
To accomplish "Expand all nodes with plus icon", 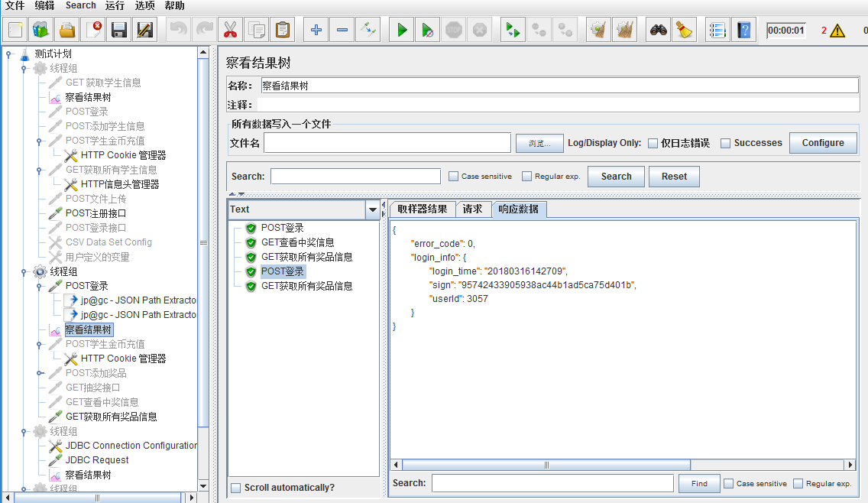I will pyautogui.click(x=316, y=30).
